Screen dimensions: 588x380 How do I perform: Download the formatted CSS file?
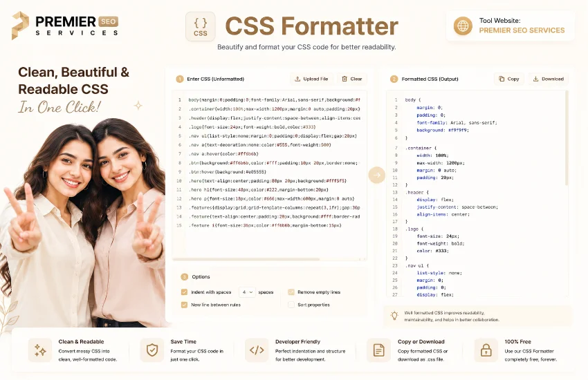click(549, 79)
